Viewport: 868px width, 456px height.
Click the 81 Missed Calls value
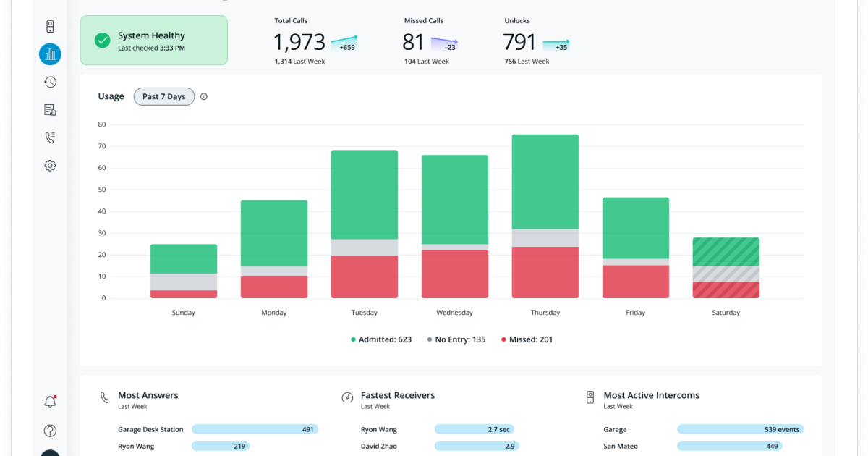(x=414, y=42)
